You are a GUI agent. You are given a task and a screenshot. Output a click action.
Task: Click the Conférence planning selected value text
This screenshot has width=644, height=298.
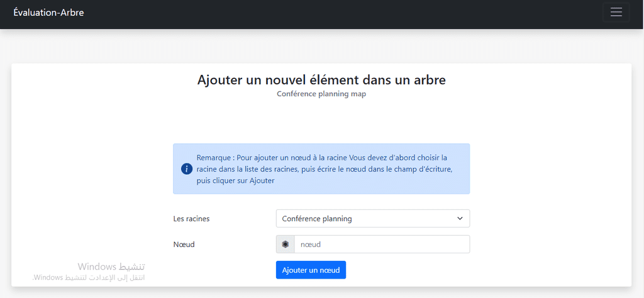pos(317,219)
